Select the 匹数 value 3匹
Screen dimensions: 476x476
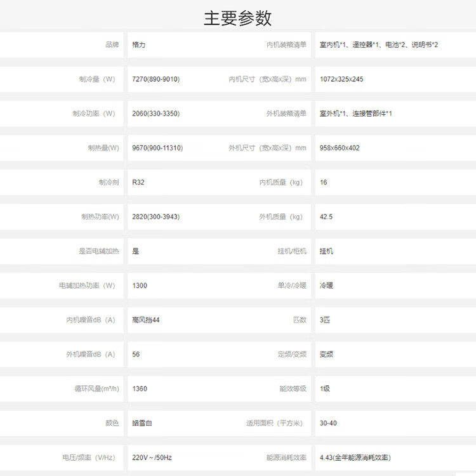(x=325, y=320)
